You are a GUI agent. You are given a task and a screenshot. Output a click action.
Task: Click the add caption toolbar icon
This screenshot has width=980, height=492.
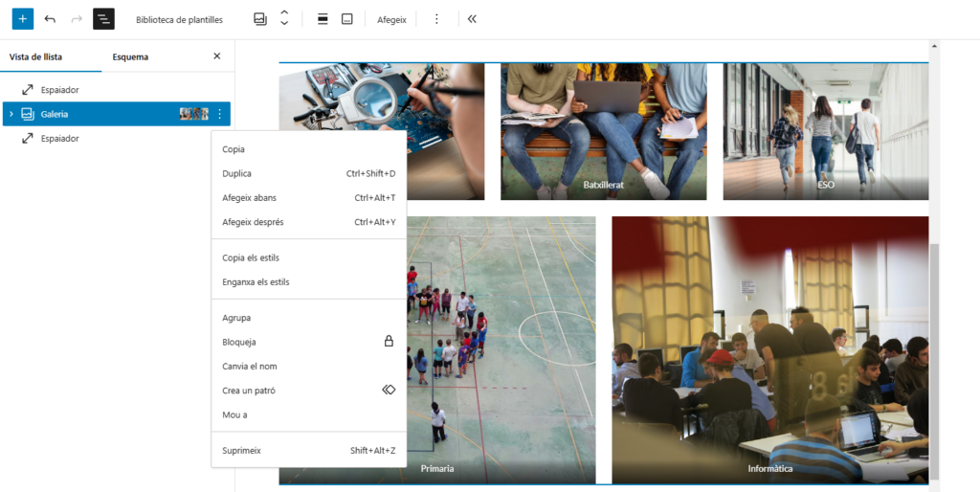coord(346,19)
